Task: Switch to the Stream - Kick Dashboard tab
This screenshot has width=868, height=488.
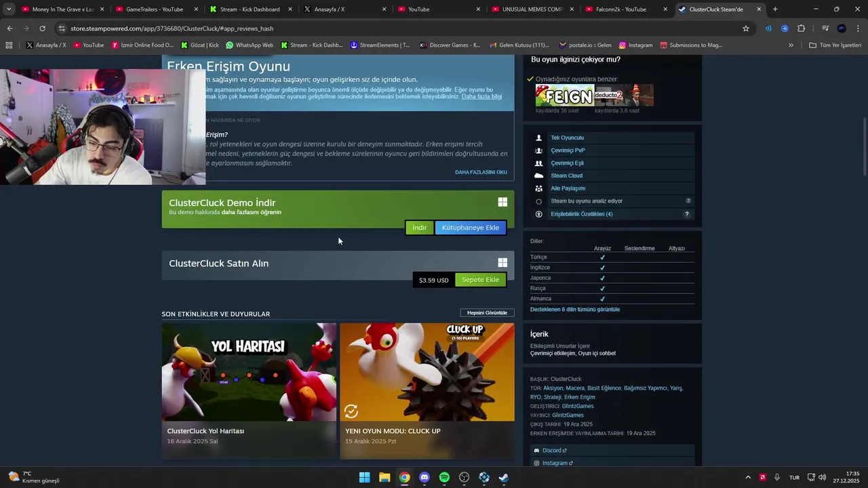Action: [250, 9]
